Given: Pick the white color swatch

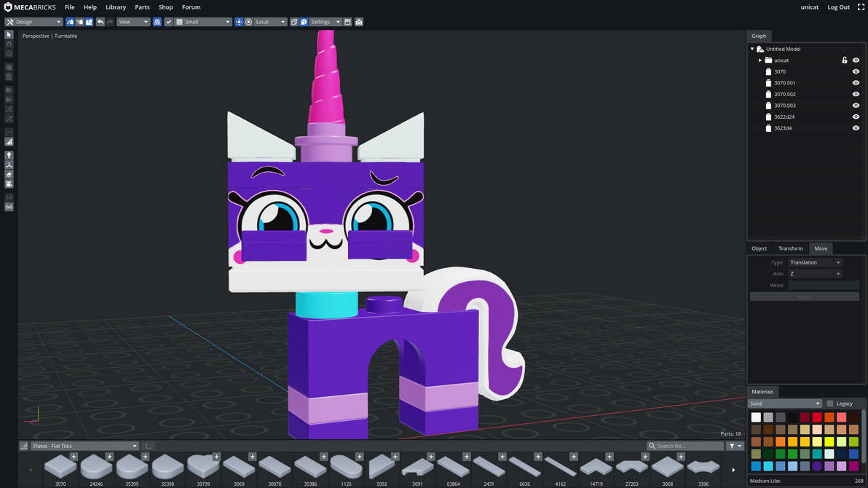Looking at the screenshot, I should [x=756, y=417].
